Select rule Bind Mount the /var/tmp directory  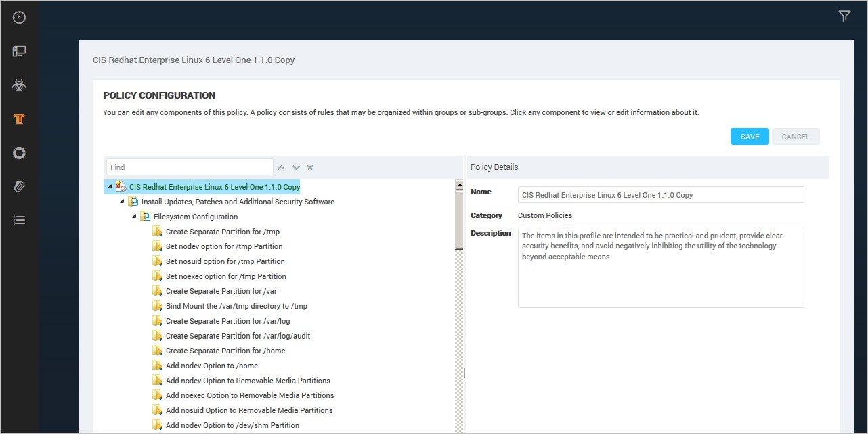pyautogui.click(x=236, y=306)
